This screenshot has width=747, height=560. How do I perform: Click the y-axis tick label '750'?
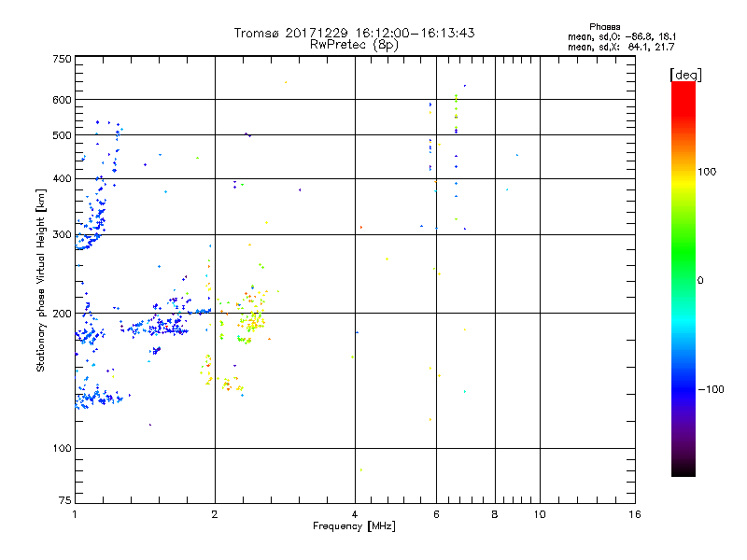(62, 59)
